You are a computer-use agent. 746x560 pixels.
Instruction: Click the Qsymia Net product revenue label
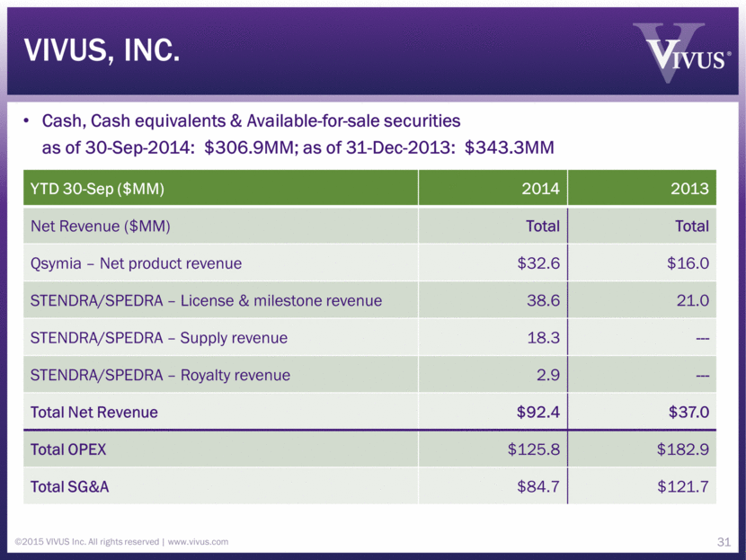(x=136, y=263)
